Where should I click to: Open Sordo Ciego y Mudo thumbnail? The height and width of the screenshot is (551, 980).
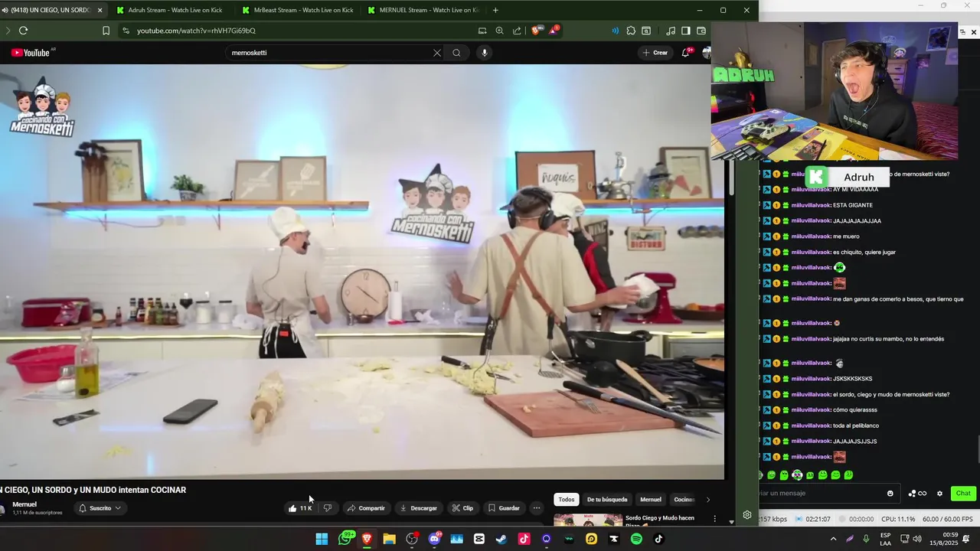coord(588,520)
